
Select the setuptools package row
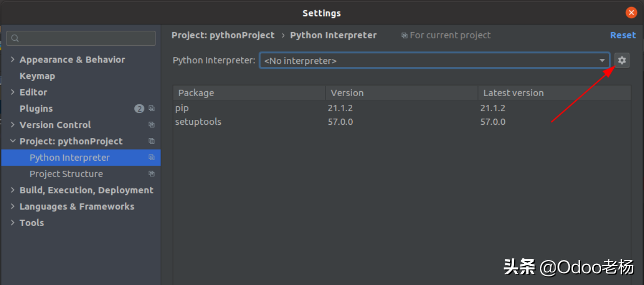pos(401,122)
